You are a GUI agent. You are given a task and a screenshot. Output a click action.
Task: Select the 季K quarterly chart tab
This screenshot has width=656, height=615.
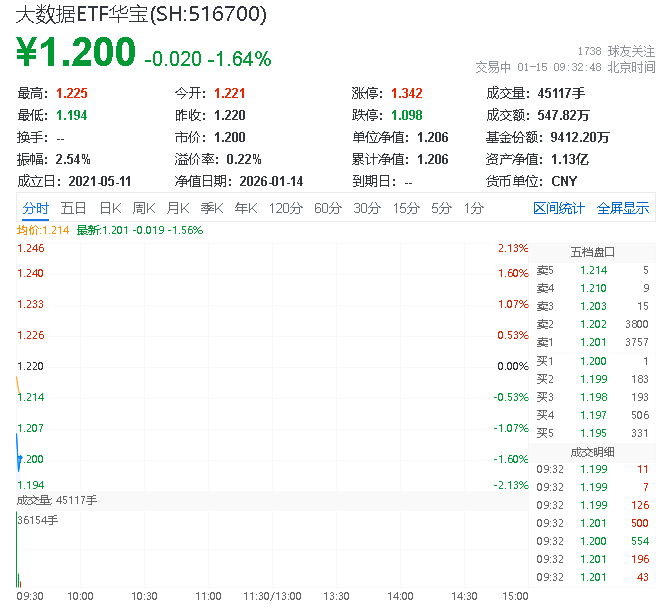pyautogui.click(x=211, y=208)
